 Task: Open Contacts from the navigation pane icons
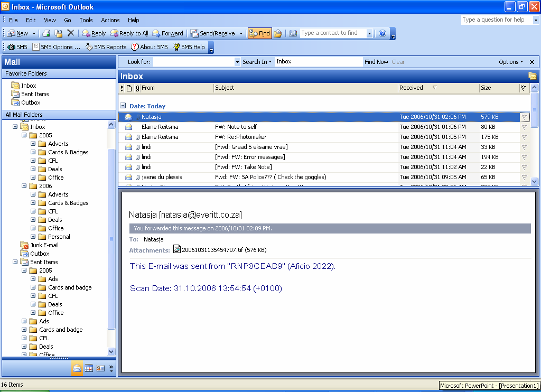pos(100,368)
